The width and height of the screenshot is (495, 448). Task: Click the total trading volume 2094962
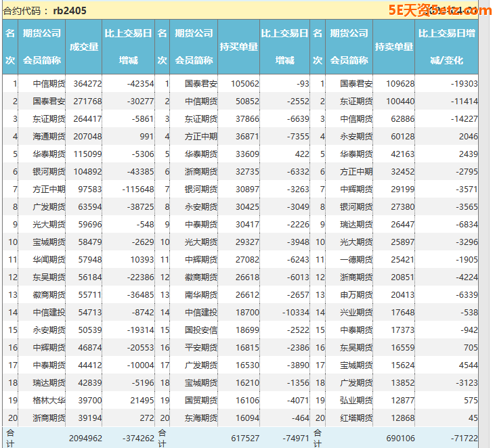(85, 439)
